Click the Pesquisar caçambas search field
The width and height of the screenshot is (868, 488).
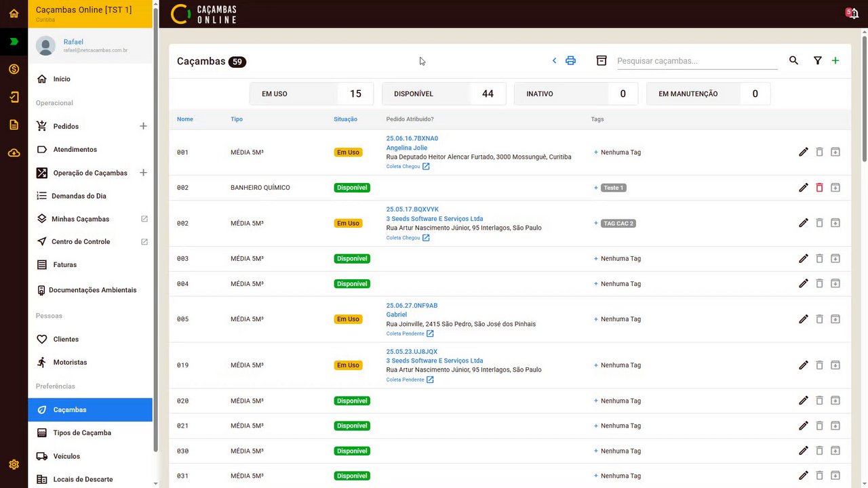(697, 61)
